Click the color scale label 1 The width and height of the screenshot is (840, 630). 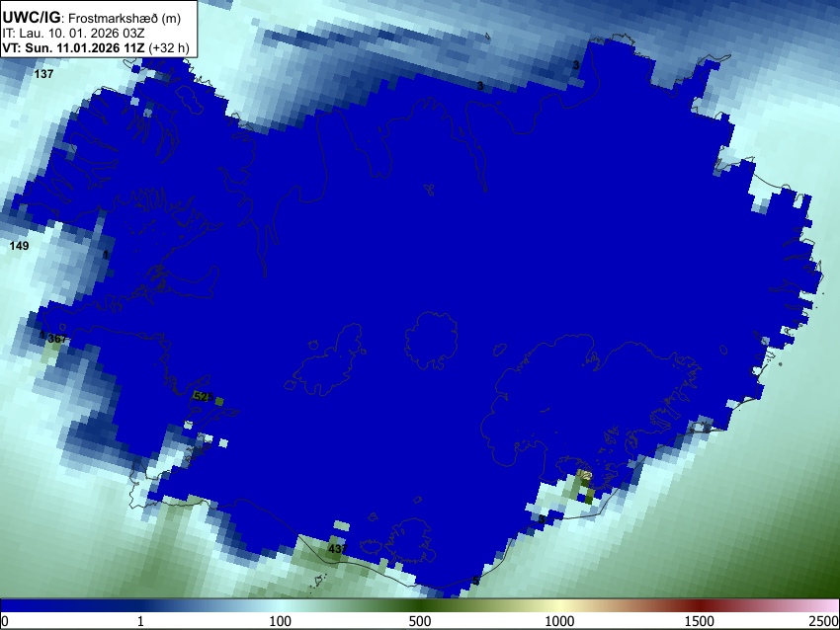[x=140, y=621]
